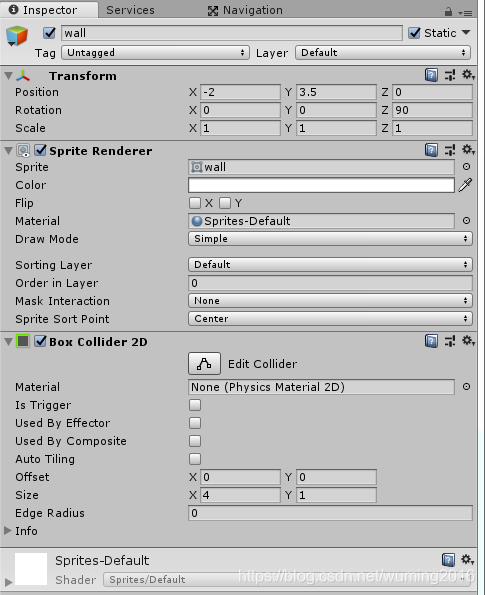Disable the Box Collider 2D checkbox
This screenshot has height=595, width=485.
(40, 341)
